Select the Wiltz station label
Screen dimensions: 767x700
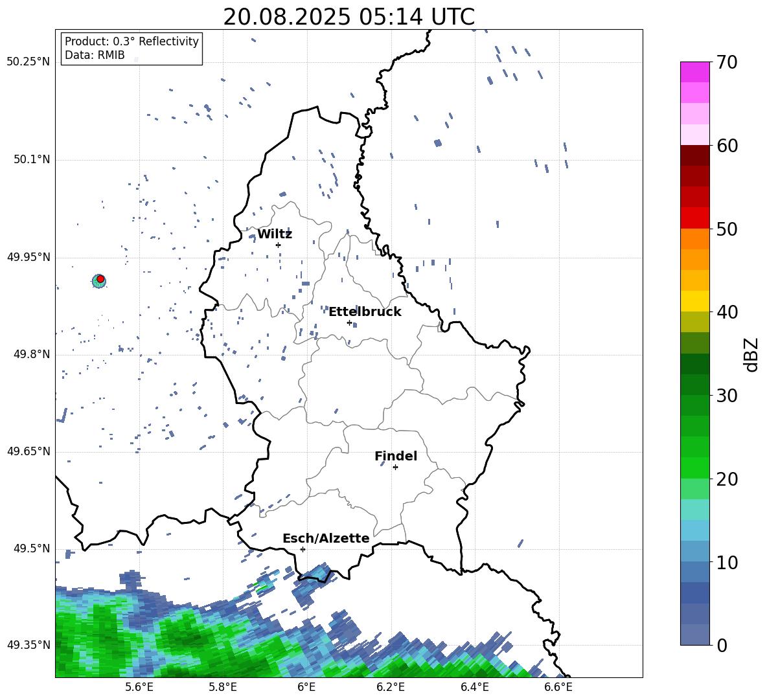275,234
